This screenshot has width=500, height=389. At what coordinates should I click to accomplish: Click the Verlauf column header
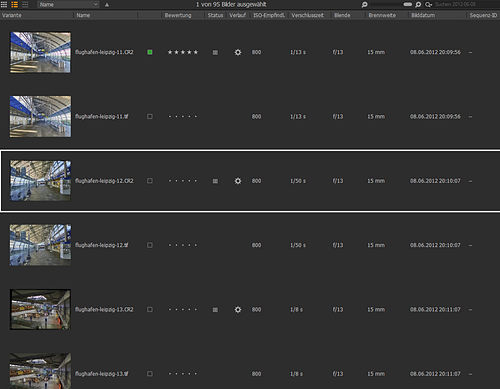[x=237, y=15]
